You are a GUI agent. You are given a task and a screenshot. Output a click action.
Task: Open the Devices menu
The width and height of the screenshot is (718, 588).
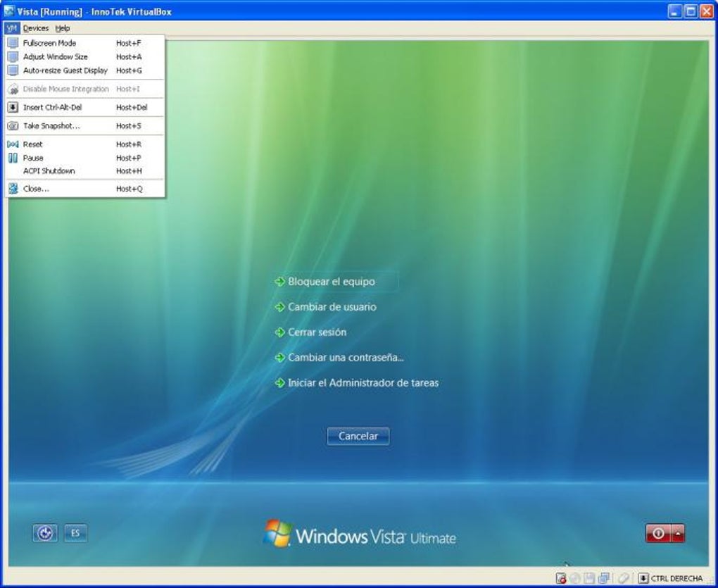tap(36, 28)
